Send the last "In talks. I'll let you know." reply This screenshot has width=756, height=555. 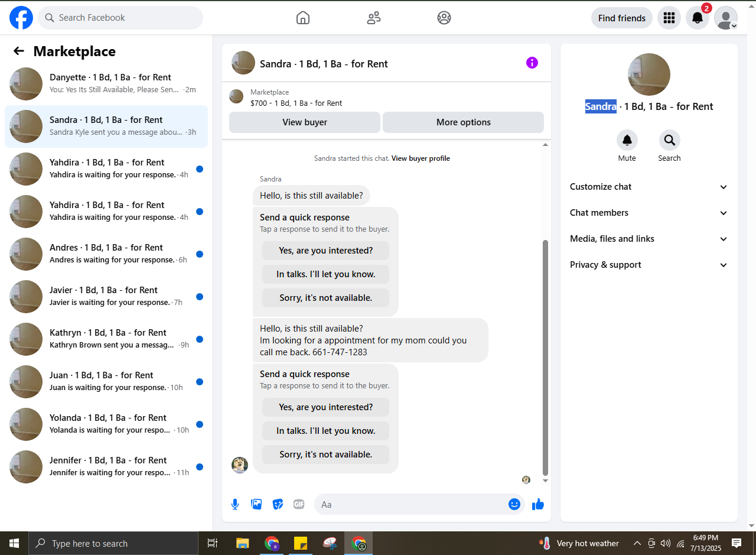(326, 431)
